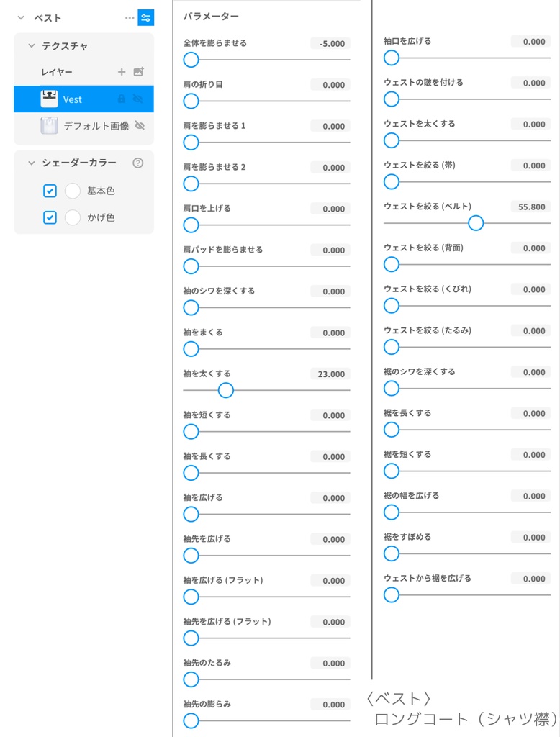Open the layer parameter settings icon beside ベスト
The image size is (560, 737).
[146, 19]
